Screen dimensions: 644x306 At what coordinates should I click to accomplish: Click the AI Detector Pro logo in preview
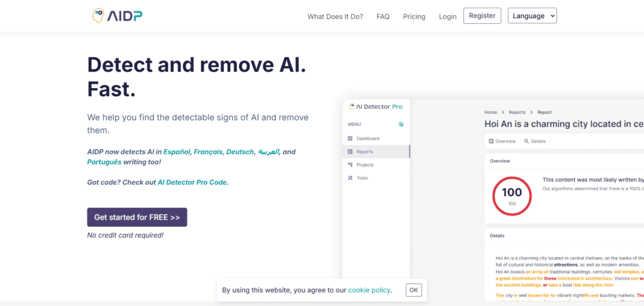pyautogui.click(x=375, y=107)
